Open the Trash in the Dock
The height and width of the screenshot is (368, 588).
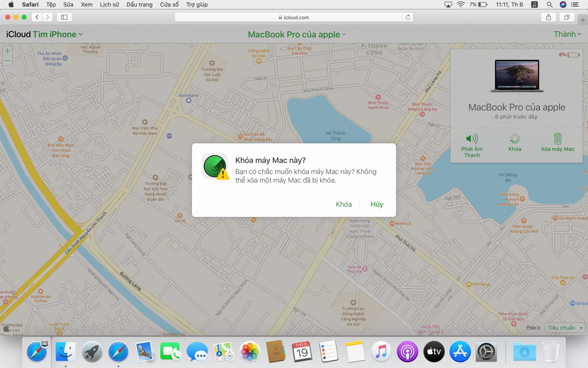point(551,351)
